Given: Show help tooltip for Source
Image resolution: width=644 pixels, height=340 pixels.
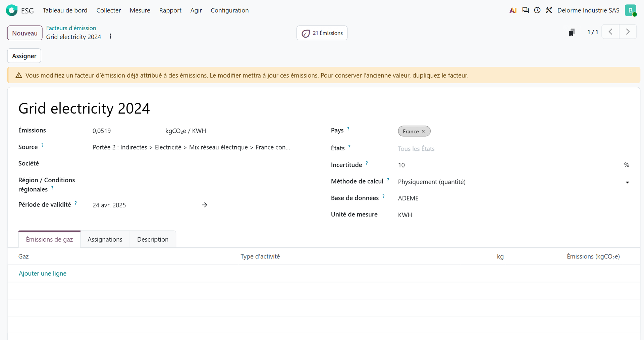Looking at the screenshot, I should click(42, 145).
